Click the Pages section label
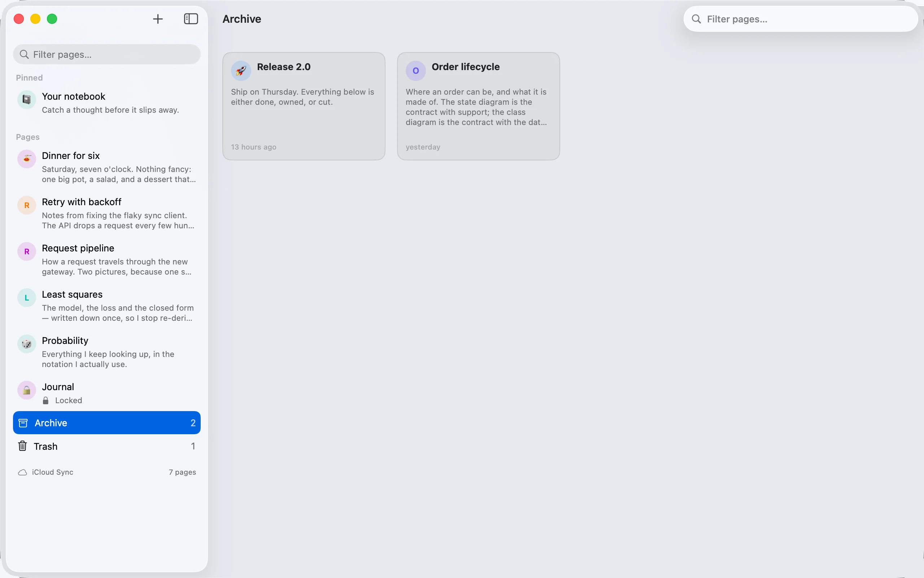Screen dimensions: 924x578 tap(28, 137)
